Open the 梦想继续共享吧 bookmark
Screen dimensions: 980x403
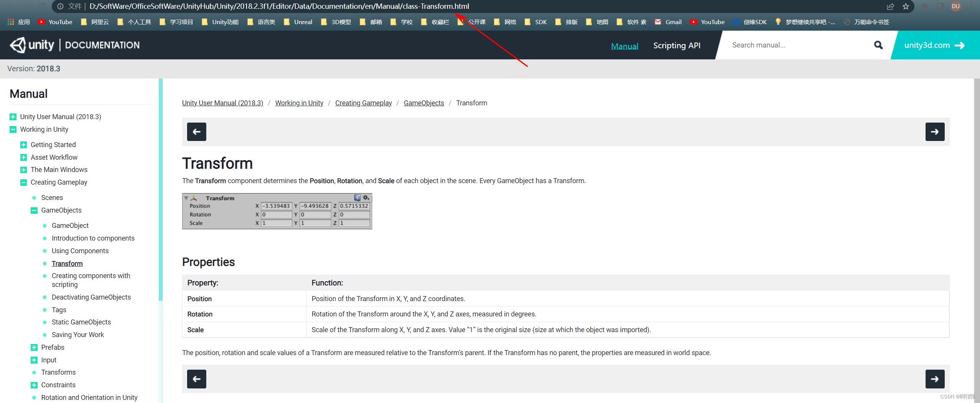tap(804, 22)
